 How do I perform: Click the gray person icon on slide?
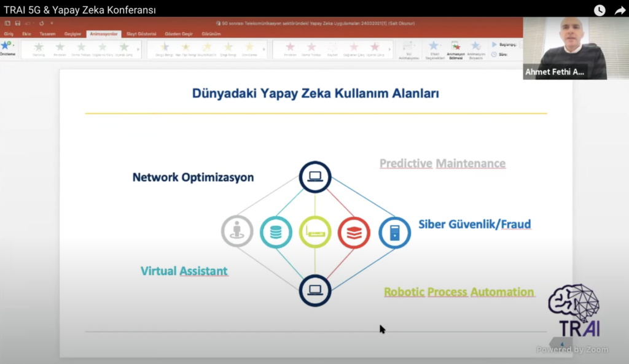237,232
